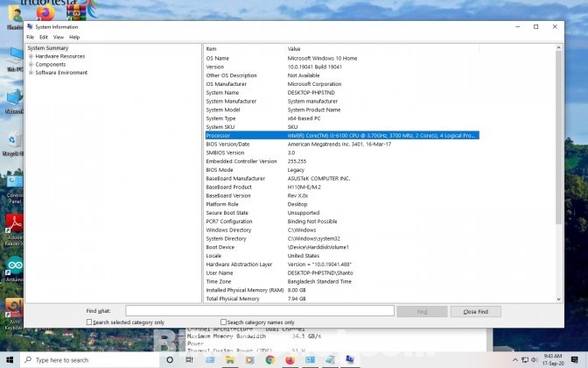
Task: Select the Processor row
Action: [342, 136]
